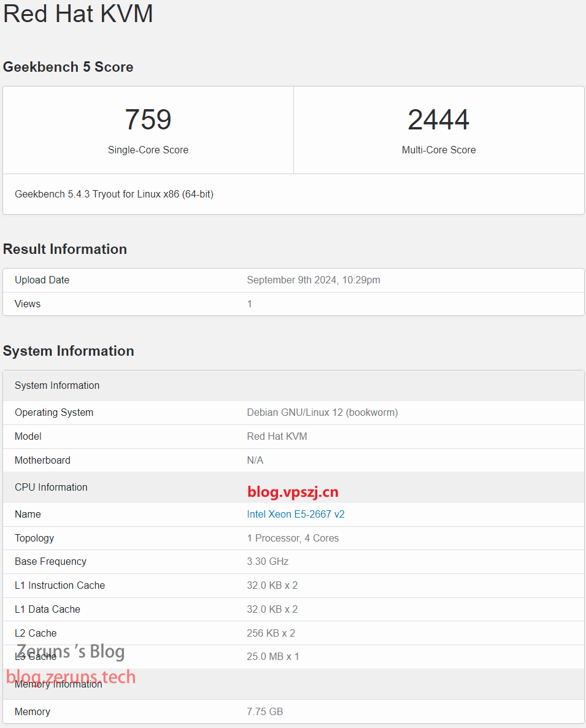Select the 256 KB x 2 L2 cache value
Image resolution: width=586 pixels, height=728 pixels.
click(271, 633)
